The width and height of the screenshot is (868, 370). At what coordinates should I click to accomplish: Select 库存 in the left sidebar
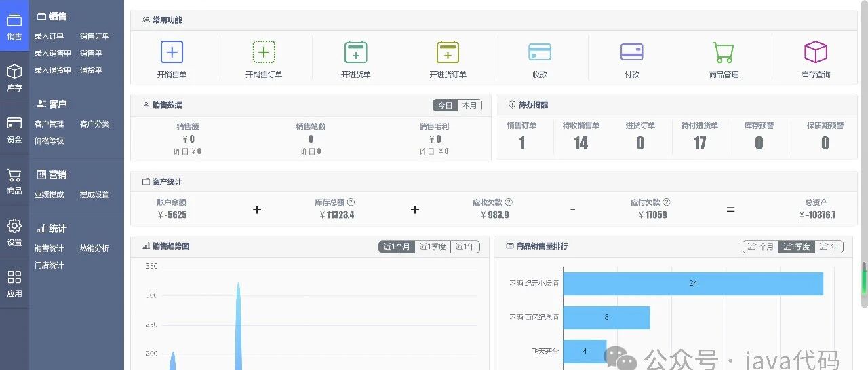click(x=14, y=77)
